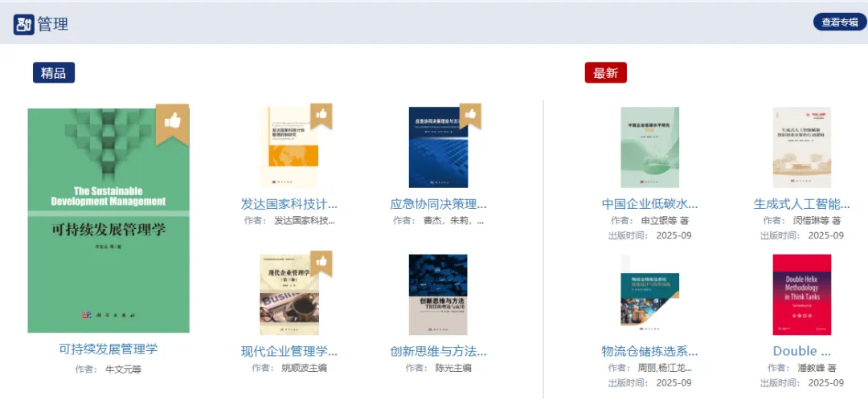Open the 物流仓储拣选系... title link
This screenshot has width=868, height=404.
650,351
